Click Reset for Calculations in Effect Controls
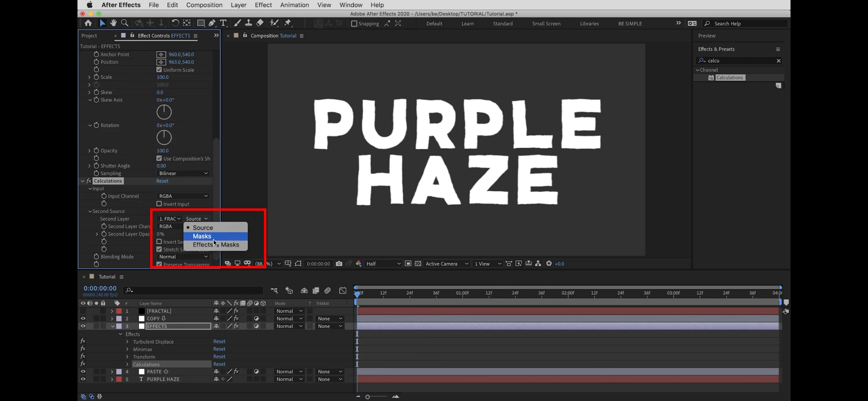This screenshot has width=868, height=401. click(162, 181)
